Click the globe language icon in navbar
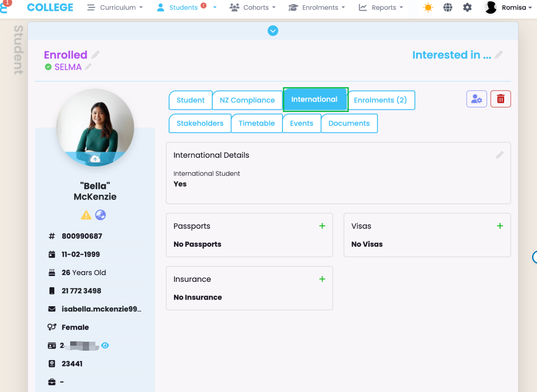Viewport: 537px width, 392px height. 447,8
